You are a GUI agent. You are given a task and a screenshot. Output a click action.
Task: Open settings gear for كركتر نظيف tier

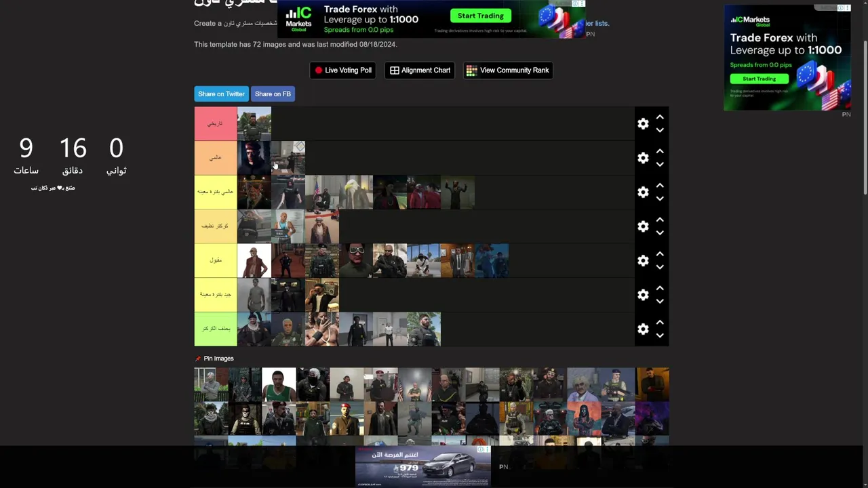[x=643, y=226]
